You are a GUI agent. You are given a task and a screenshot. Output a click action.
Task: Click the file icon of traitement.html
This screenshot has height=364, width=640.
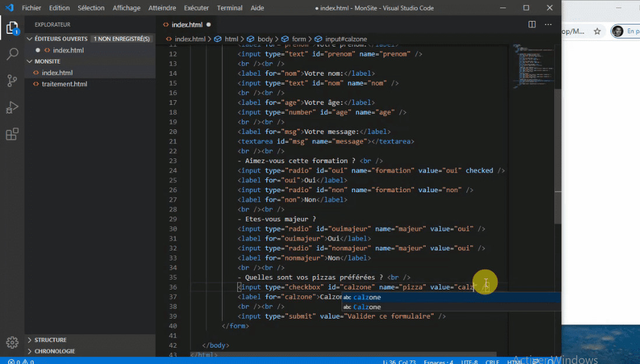pyautogui.click(x=36, y=84)
